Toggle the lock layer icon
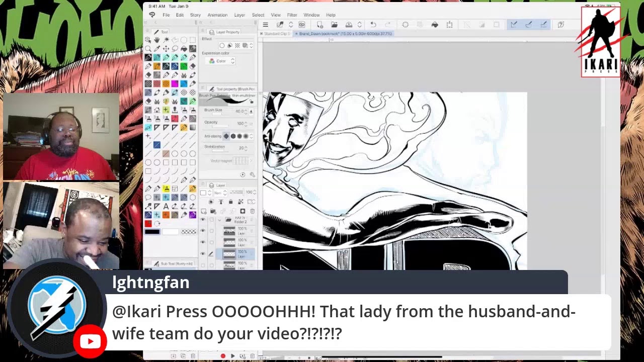The width and height of the screenshot is (644, 362). click(230, 202)
